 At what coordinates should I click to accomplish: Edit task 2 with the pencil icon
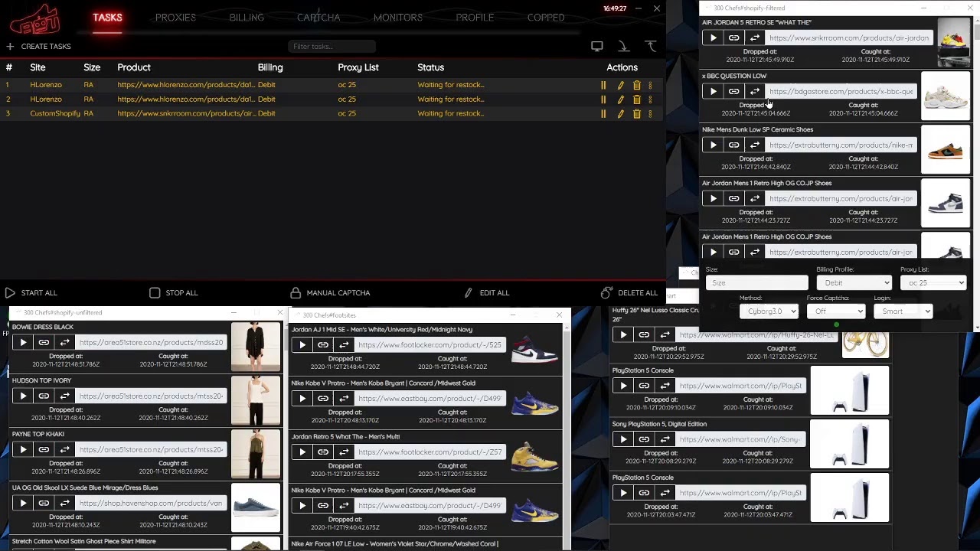tap(620, 99)
